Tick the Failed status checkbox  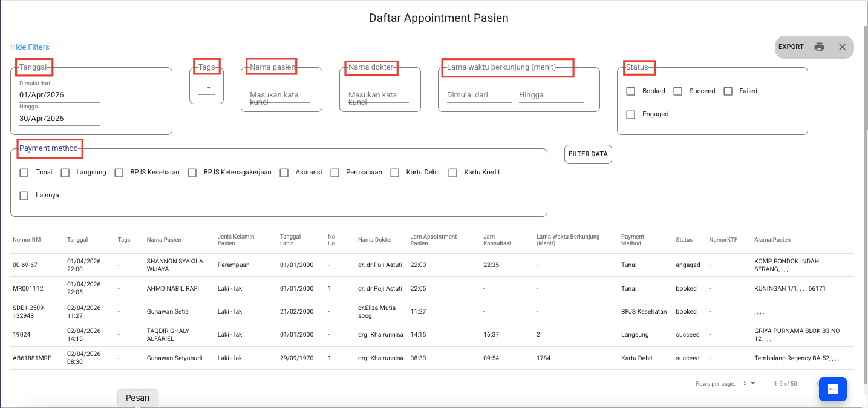(x=728, y=91)
